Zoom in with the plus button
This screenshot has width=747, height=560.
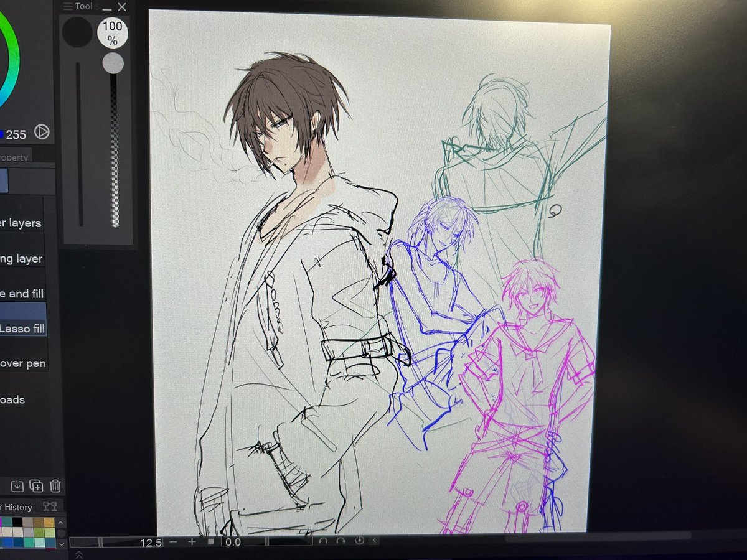click(192, 542)
